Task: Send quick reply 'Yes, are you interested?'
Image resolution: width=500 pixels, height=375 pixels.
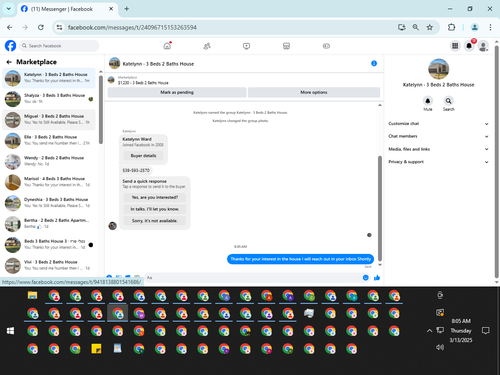Action: 154,197
